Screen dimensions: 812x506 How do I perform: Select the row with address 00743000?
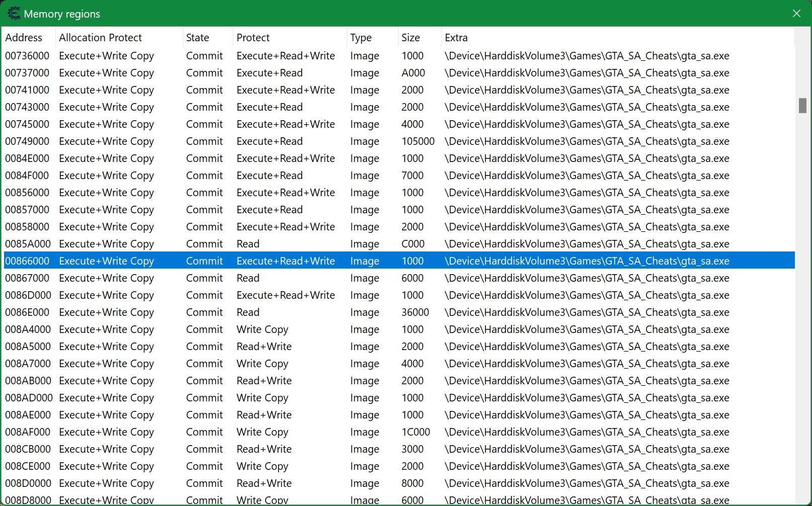[x=399, y=107]
